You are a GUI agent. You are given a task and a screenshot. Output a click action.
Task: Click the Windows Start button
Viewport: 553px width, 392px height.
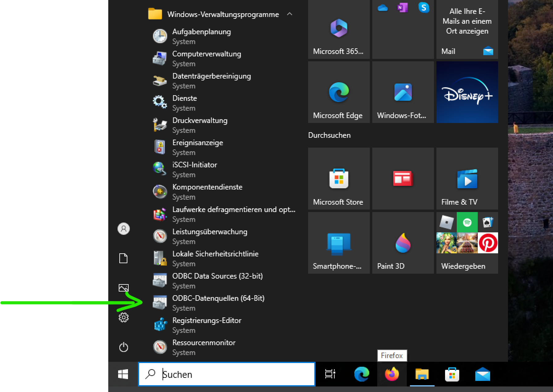coord(123,374)
